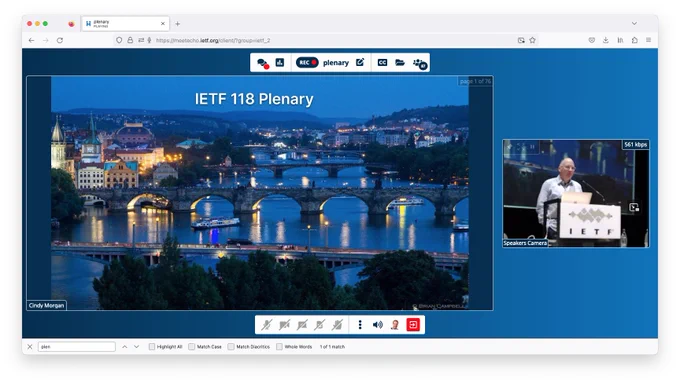Open a new browser tab
This screenshot has width=680, height=384.
(x=177, y=24)
